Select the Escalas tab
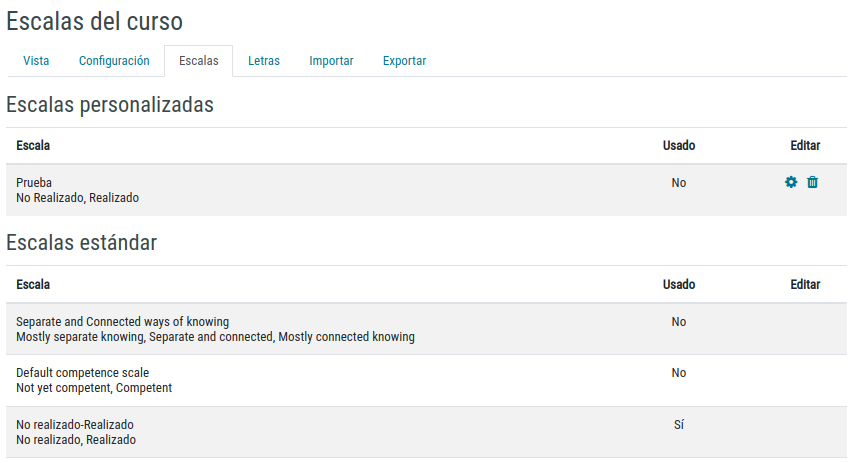856x463 pixels. click(198, 61)
